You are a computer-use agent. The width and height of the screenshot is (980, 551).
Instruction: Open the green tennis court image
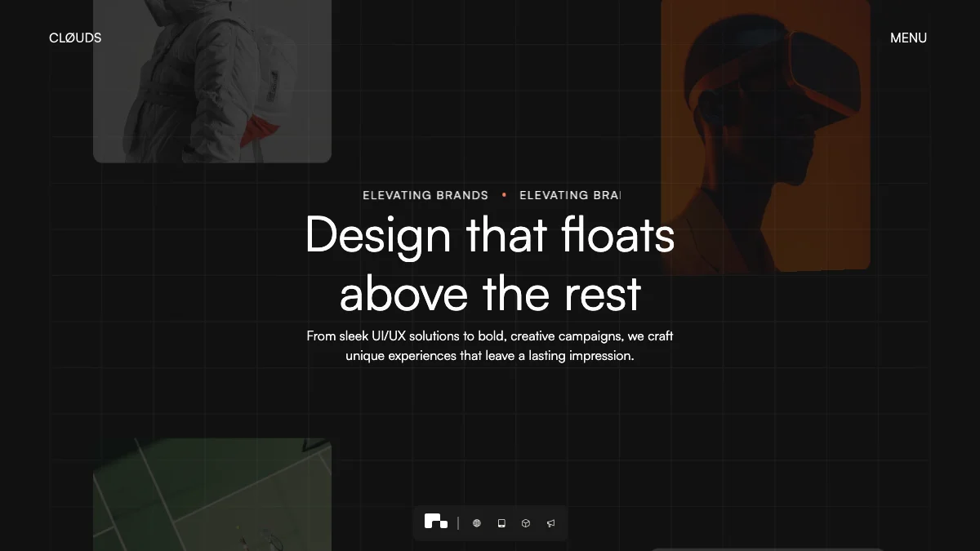click(x=212, y=495)
